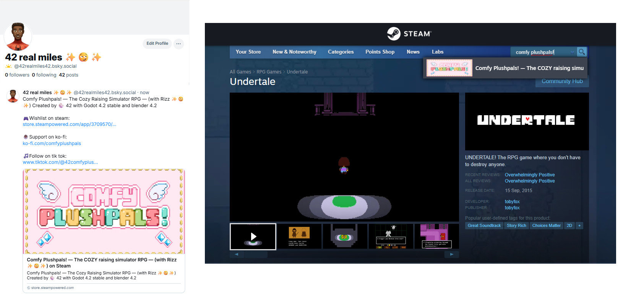Open the ko-fi.com/comfyplushpals link
Viewport: 644px width, 305px height.
tap(52, 144)
